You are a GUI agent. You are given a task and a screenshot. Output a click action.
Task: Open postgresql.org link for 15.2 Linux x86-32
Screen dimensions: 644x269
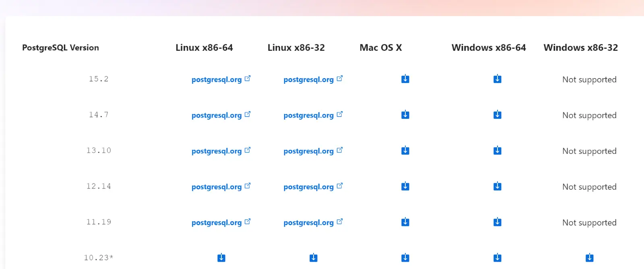pos(313,79)
